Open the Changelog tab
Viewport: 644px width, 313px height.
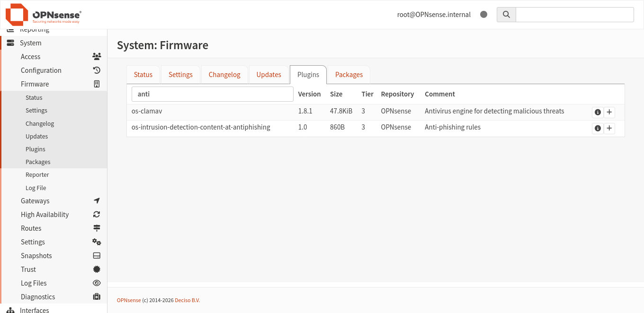pos(224,75)
